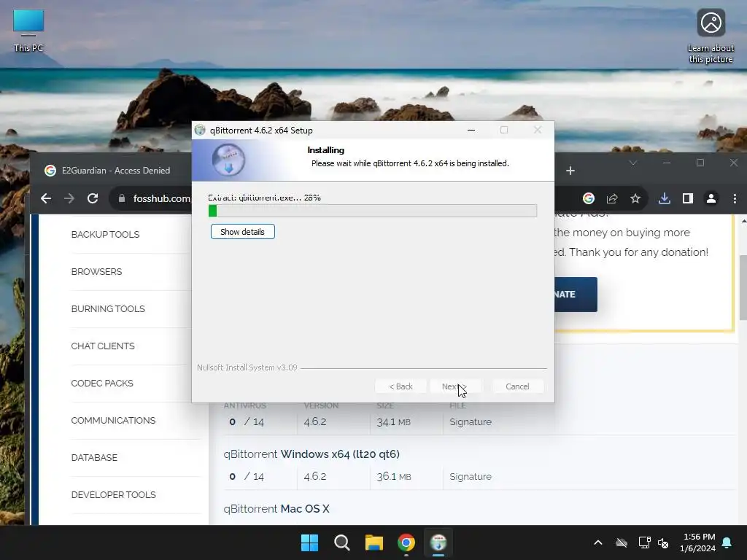Open Chrome three-dot menu
This screenshot has height=560, width=747.
735,198
